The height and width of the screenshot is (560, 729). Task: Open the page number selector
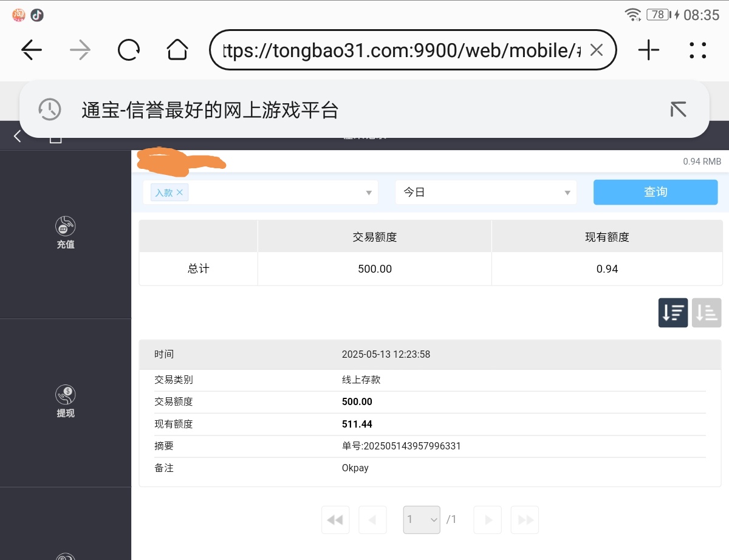tap(422, 520)
